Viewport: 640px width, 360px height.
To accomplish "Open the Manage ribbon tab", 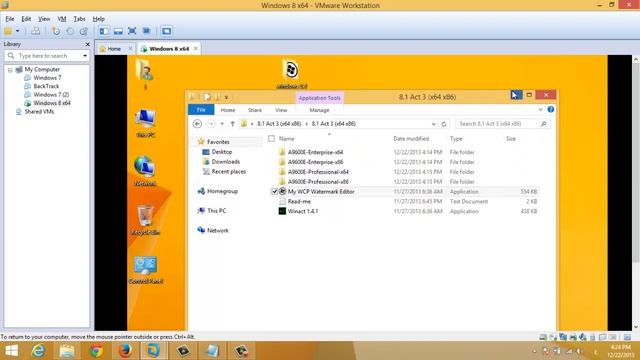I will 319,110.
